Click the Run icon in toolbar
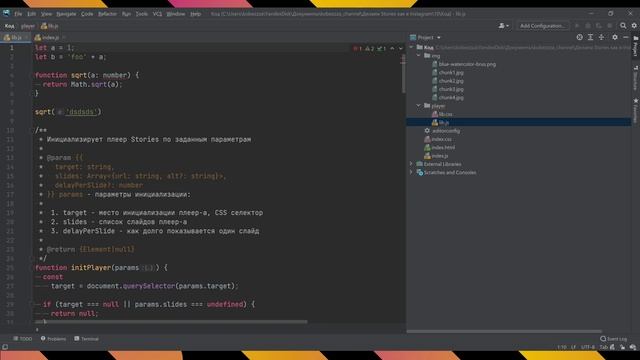 tap(577, 26)
